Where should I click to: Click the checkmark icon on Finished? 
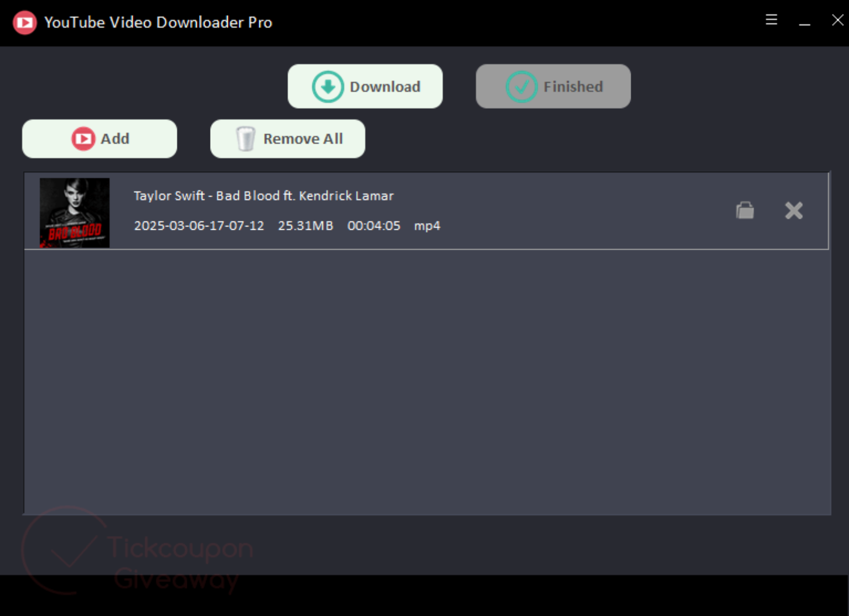click(522, 86)
